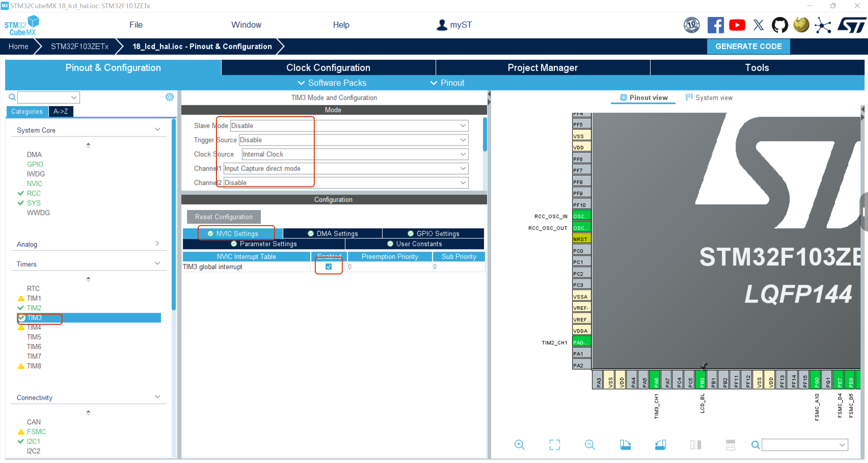This screenshot has height=463, width=868.
Task: Select TIM5 in the Timers list
Action: [34, 337]
